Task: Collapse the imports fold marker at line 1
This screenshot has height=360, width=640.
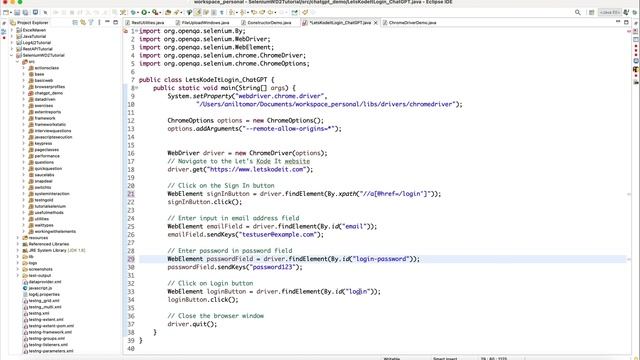Action: pos(136,31)
